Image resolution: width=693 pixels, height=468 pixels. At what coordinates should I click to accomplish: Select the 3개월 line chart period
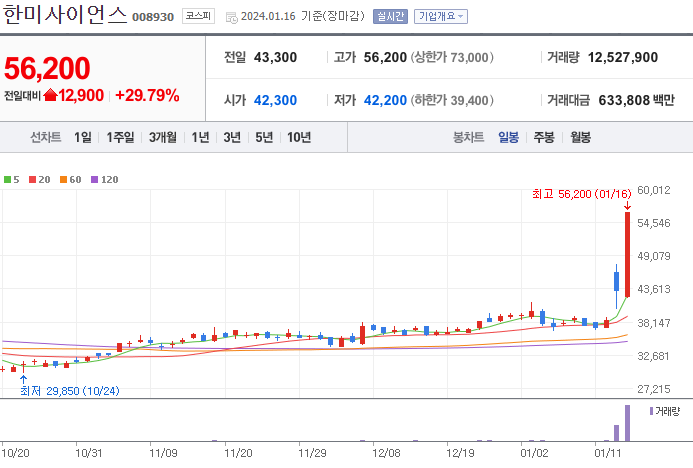click(163, 137)
